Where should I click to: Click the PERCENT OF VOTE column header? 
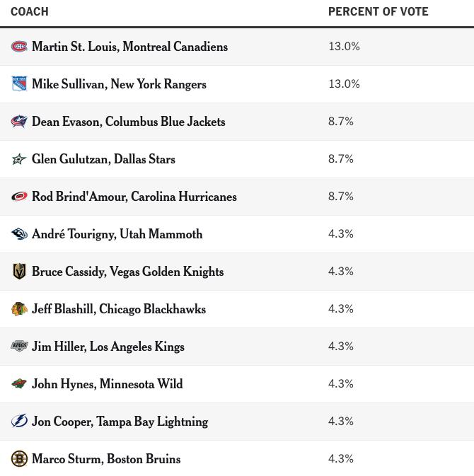[x=378, y=11]
